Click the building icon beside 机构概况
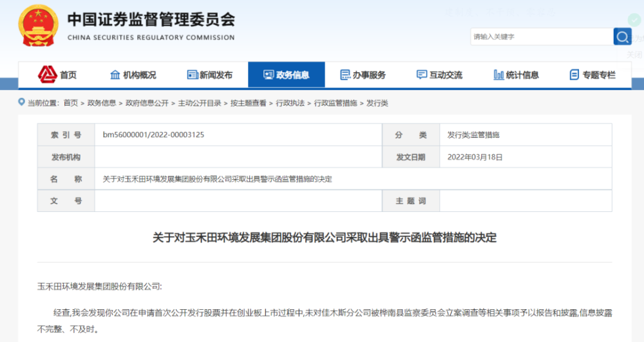 pyautogui.click(x=115, y=75)
